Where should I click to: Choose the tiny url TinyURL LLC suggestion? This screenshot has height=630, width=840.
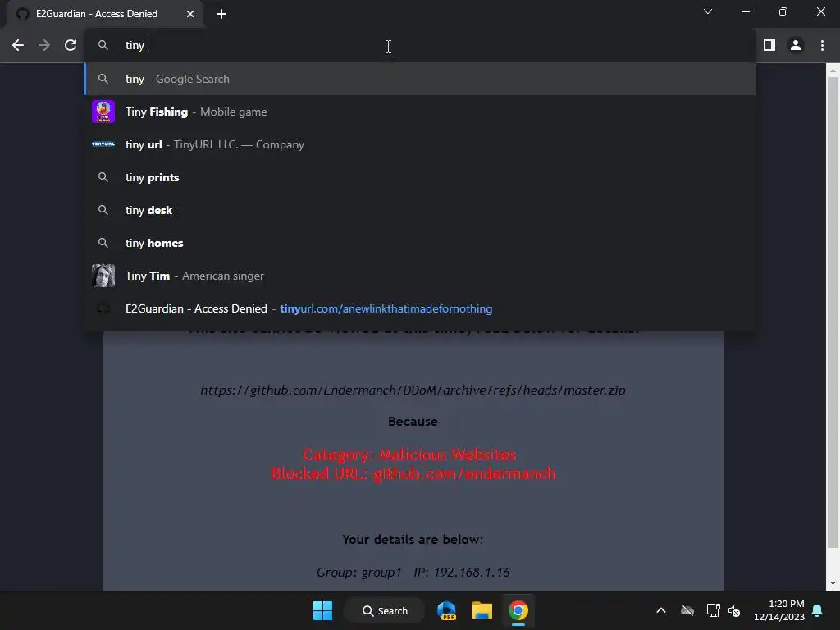coord(420,144)
